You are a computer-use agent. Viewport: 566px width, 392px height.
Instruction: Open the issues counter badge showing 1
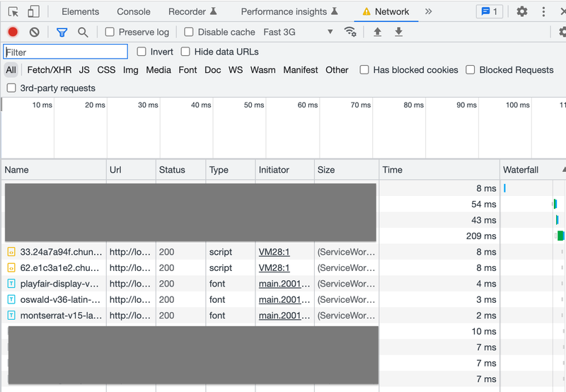pos(490,11)
